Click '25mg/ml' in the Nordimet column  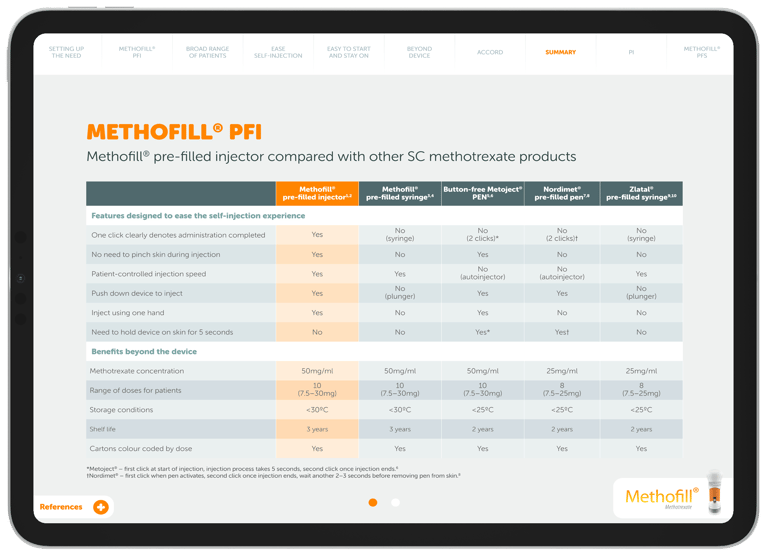pos(562,371)
